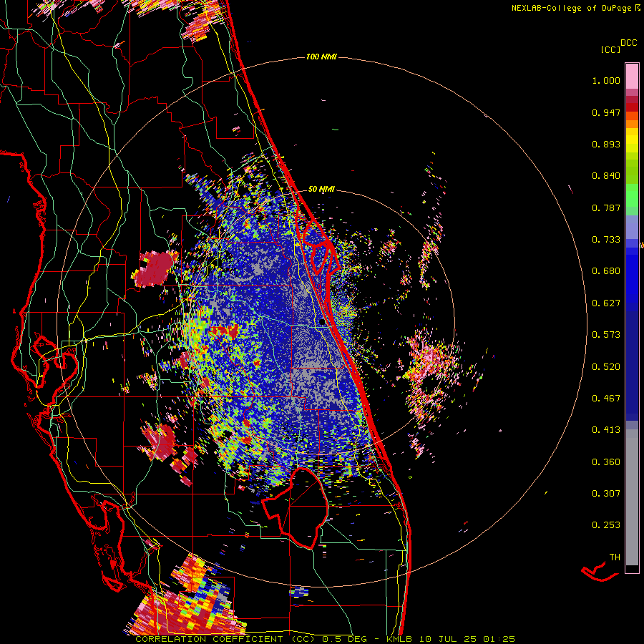This screenshot has width=644, height=644.
Task: Click the 0.253 scale value
Action: click(606, 525)
